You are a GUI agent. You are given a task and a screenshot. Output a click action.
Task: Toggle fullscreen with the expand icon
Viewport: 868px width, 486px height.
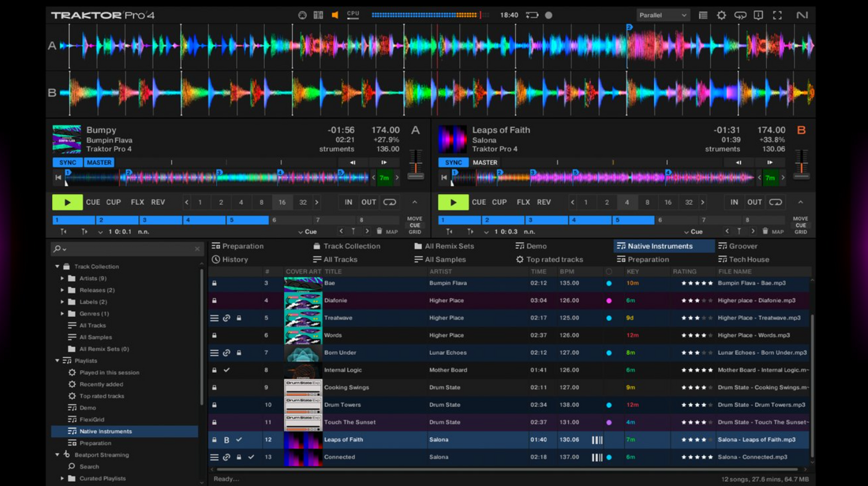click(777, 14)
